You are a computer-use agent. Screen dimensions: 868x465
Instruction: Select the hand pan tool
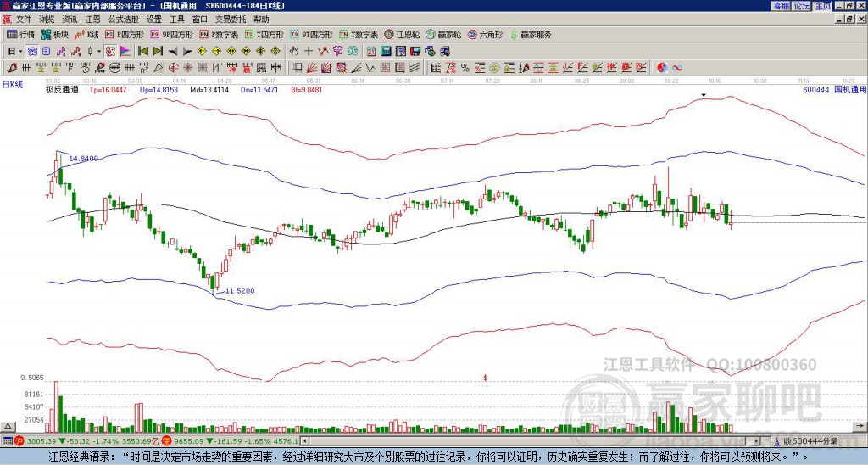point(293,52)
